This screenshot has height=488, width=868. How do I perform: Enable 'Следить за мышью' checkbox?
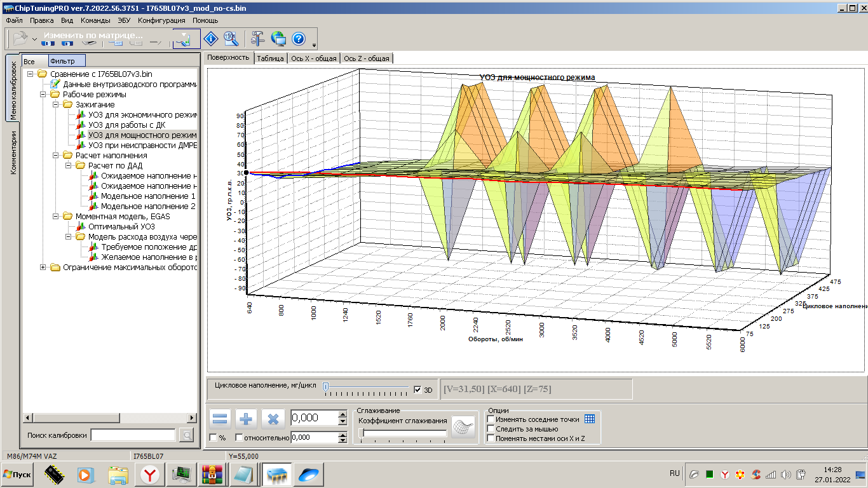[x=491, y=429]
